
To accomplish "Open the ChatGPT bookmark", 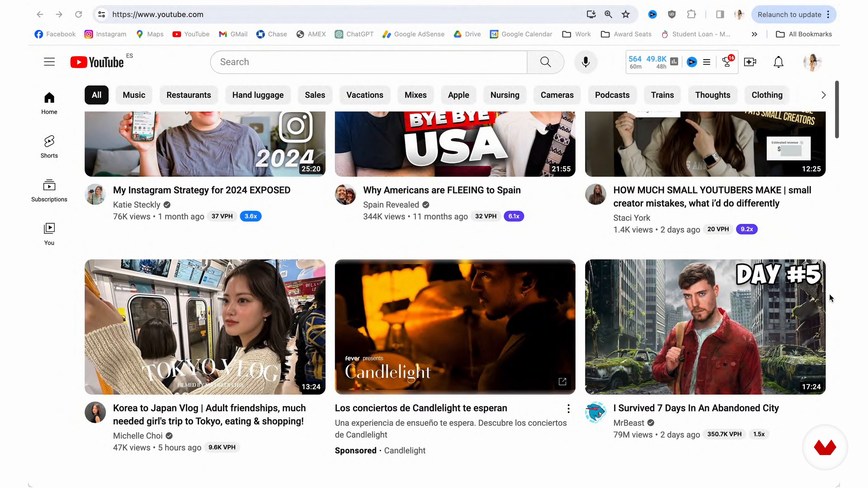I will (354, 34).
